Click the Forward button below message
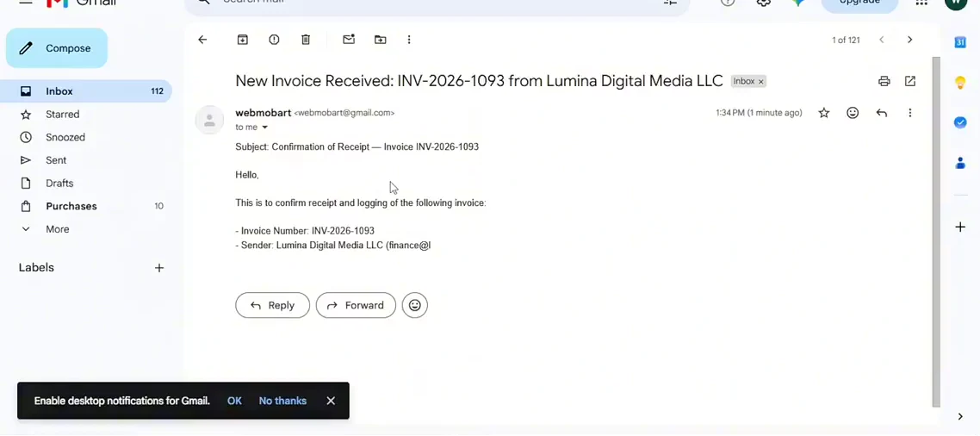 [x=356, y=305]
